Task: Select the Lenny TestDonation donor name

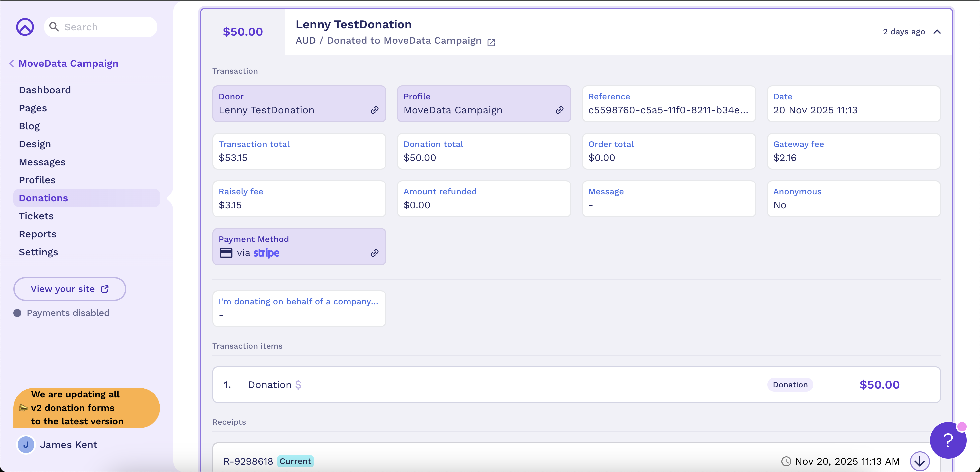Action: coord(266,110)
